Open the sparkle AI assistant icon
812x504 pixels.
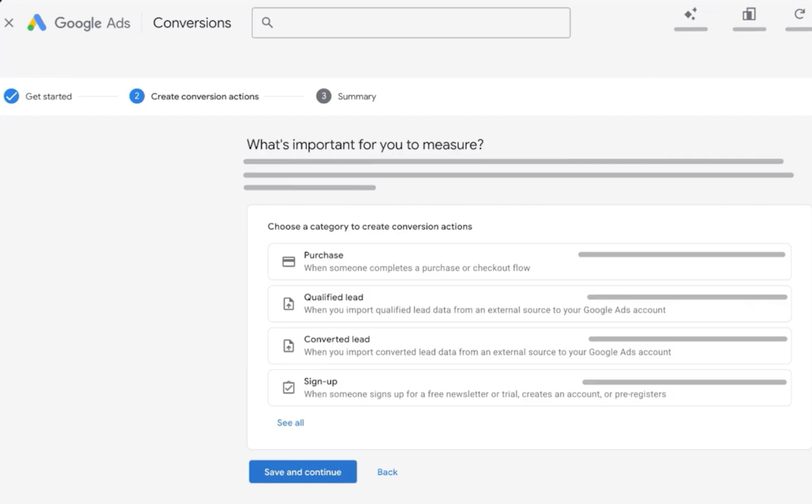pos(690,14)
